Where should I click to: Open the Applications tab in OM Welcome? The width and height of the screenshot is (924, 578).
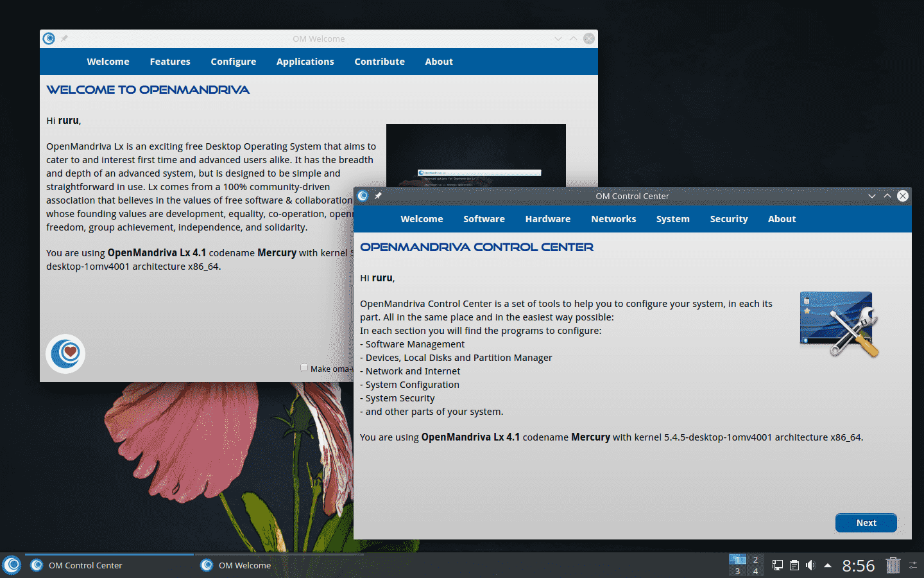[x=305, y=61]
